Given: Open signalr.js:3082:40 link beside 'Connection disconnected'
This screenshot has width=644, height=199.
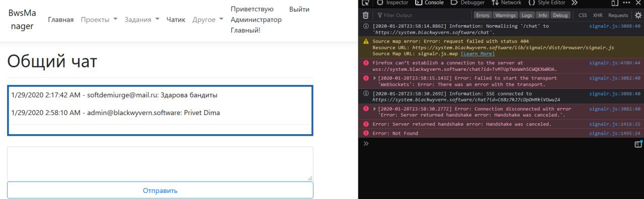Looking at the screenshot, I should click(x=615, y=109).
